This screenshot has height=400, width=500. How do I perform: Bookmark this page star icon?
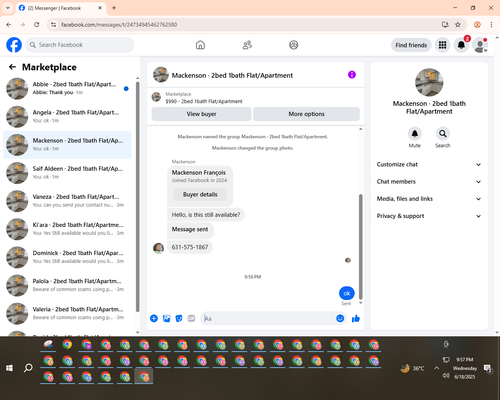pos(458,24)
